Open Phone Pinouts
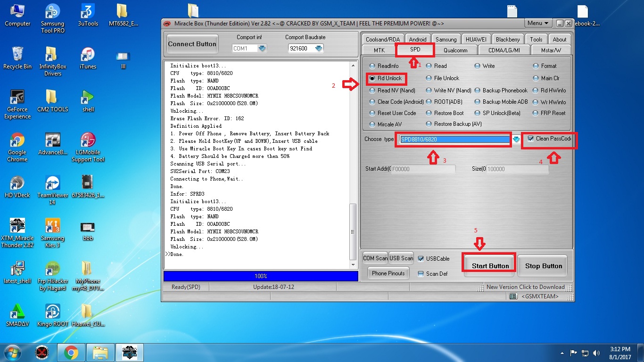Viewport: 644px width, 362px height. [388, 273]
